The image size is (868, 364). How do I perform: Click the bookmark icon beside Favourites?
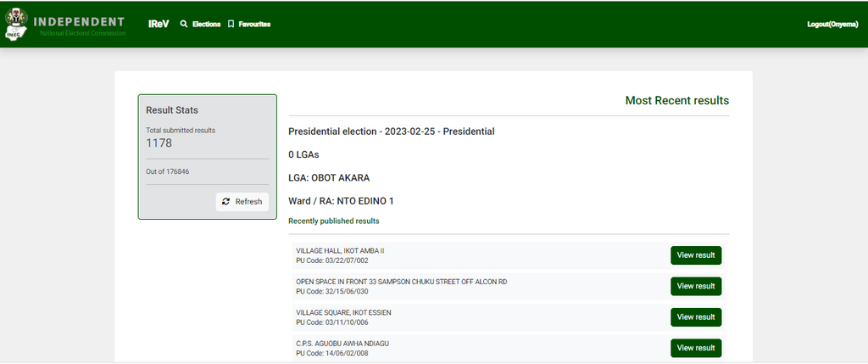[231, 25]
